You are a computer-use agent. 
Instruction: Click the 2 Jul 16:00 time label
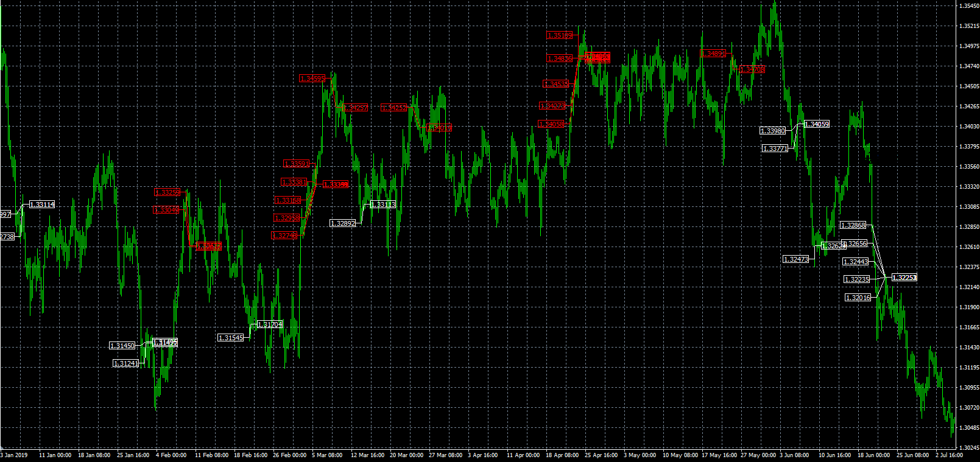pos(951,455)
